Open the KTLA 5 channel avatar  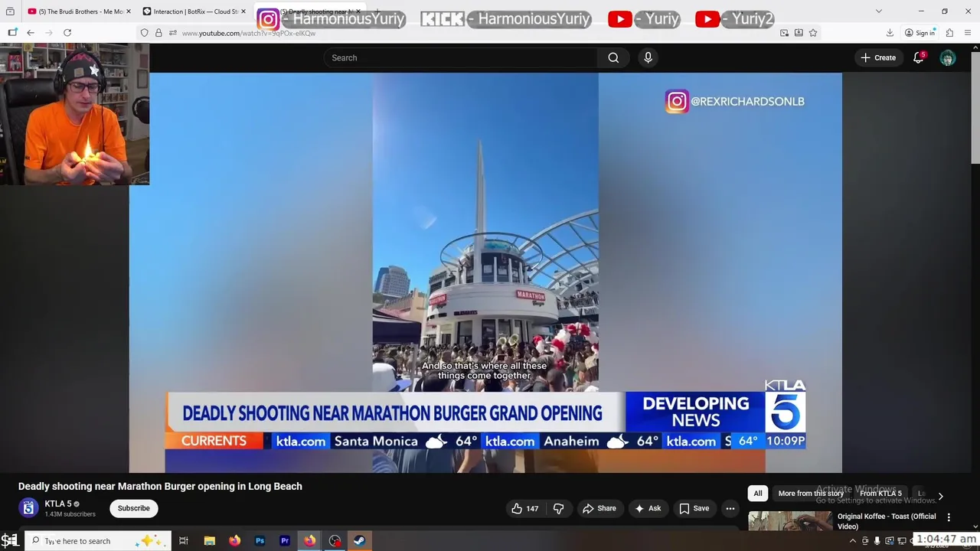[28, 508]
